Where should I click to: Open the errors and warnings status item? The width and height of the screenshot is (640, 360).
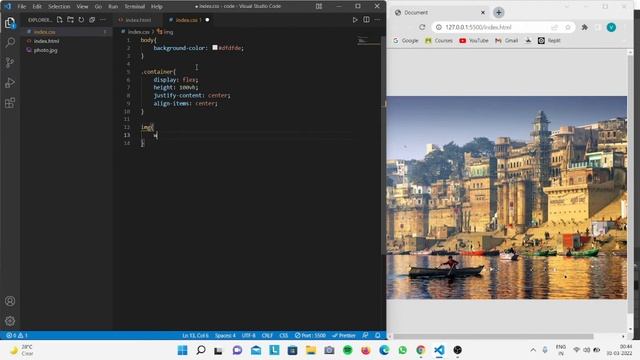pos(17,335)
